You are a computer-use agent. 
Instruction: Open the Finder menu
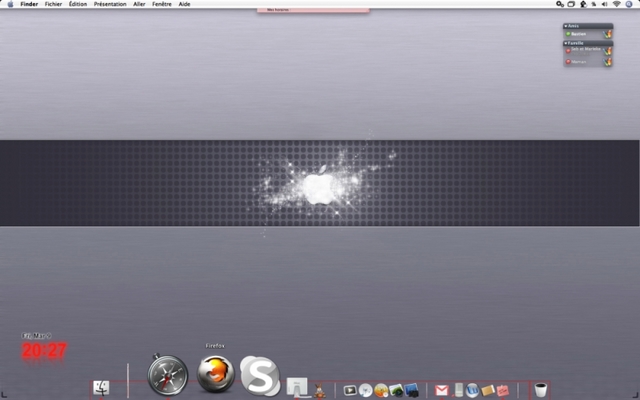[x=29, y=4]
